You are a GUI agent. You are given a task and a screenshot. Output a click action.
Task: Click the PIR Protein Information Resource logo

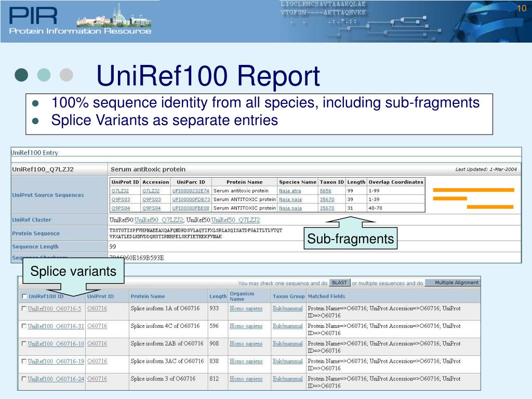point(80,20)
